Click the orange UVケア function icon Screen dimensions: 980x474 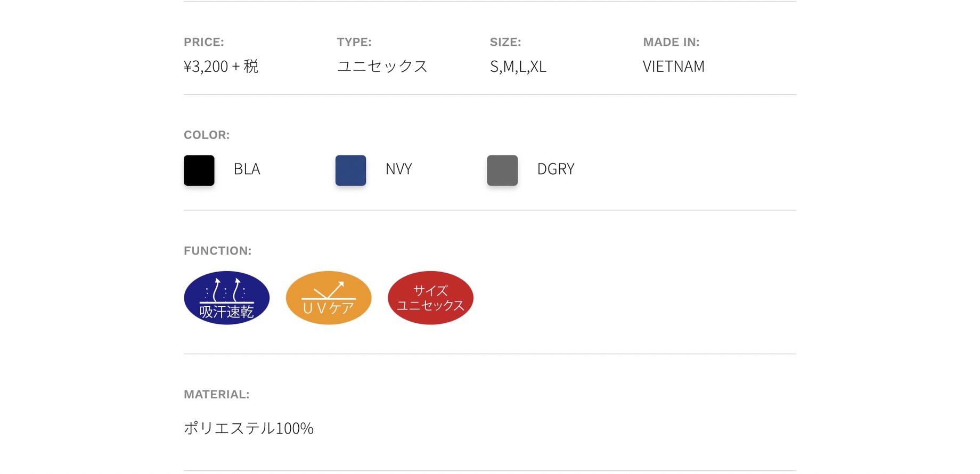(329, 298)
